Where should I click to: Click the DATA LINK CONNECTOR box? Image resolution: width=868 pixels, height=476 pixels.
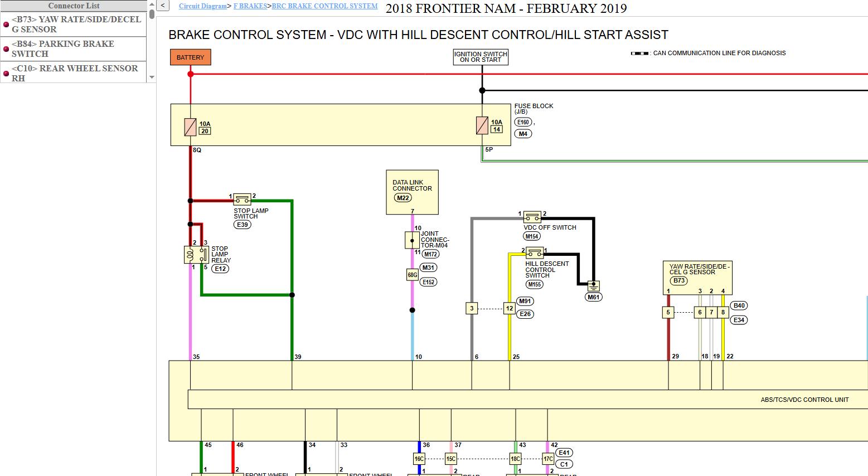coord(413,192)
